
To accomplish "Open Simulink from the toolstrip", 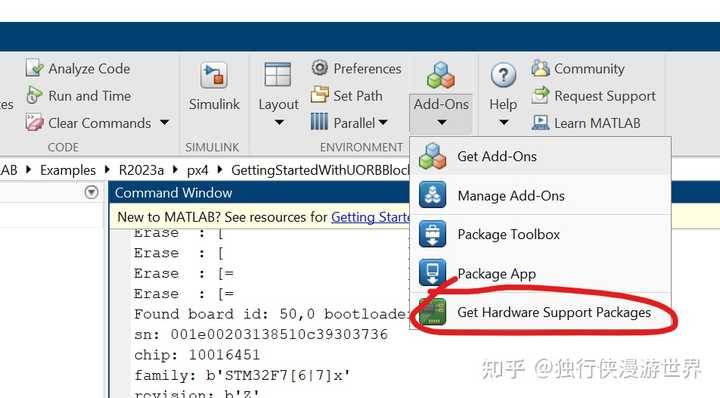I will pos(214,87).
